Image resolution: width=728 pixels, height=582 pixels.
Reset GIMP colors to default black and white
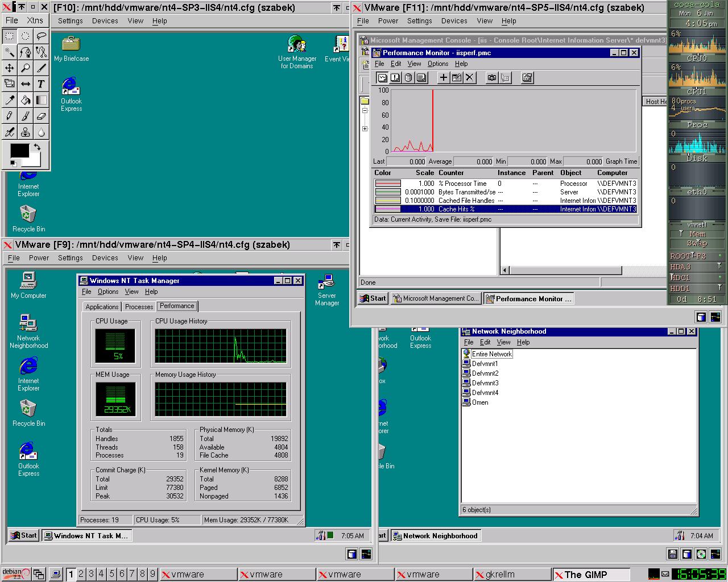[13, 164]
